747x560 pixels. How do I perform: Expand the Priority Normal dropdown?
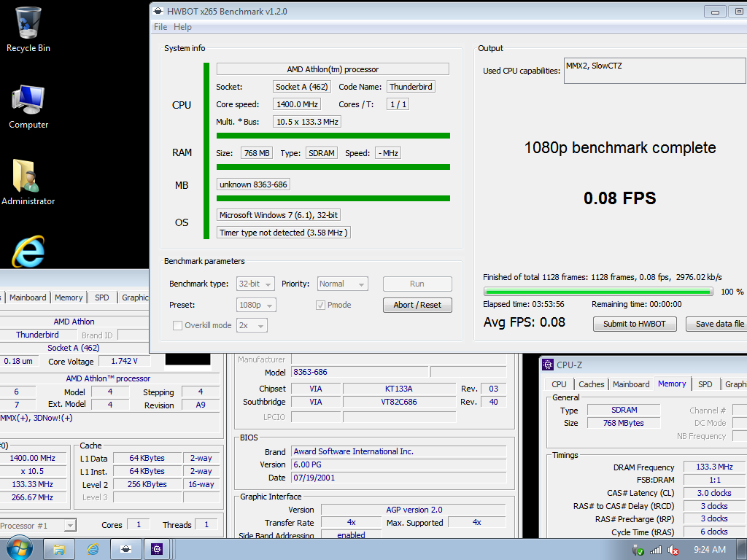click(x=343, y=284)
